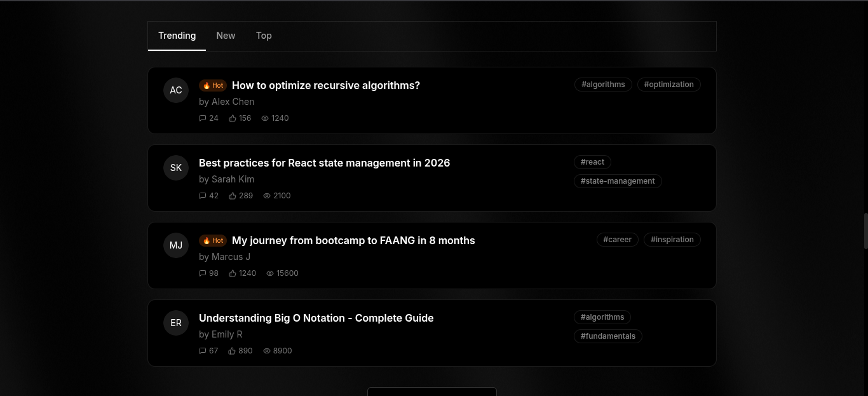The width and height of the screenshot is (868, 396).
Task: Filter by the #fundamentals tag
Action: click(608, 336)
